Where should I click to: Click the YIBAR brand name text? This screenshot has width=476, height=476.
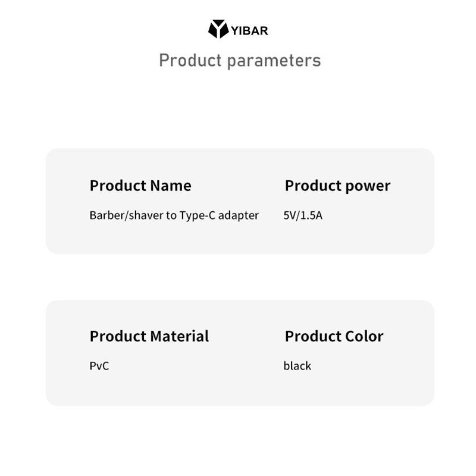point(249,30)
